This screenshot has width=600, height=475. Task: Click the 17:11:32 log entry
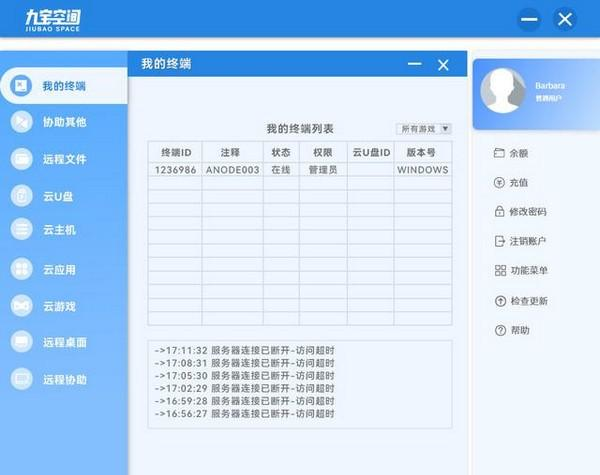(x=245, y=350)
